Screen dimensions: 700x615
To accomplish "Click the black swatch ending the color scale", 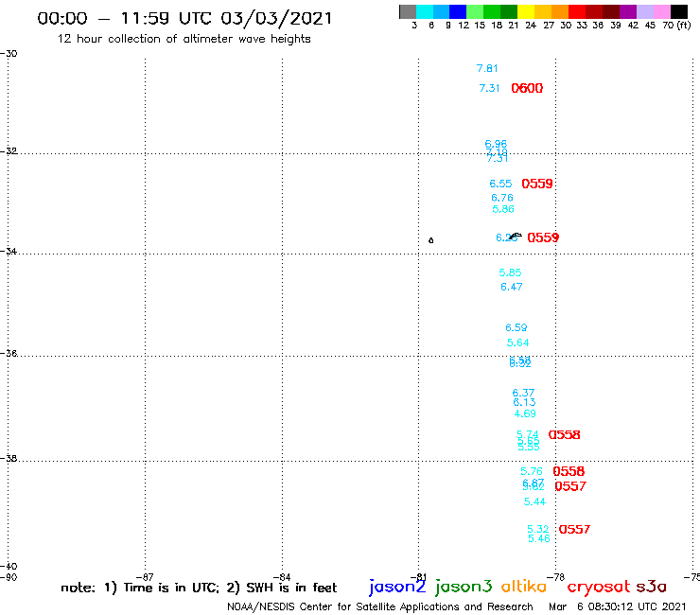I will click(x=678, y=11).
